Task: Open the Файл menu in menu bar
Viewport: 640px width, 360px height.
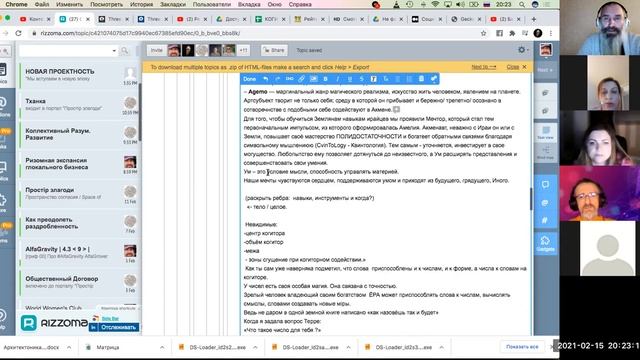Action: 42,4
